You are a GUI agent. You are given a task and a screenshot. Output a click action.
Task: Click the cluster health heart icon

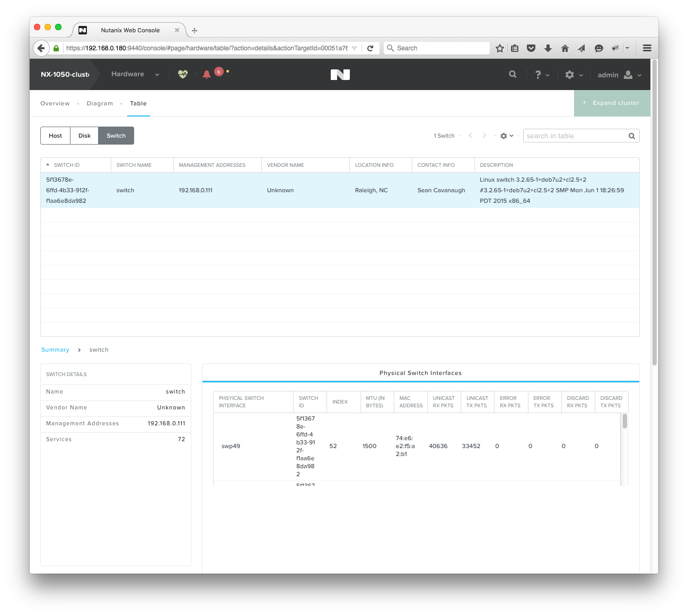coord(183,74)
